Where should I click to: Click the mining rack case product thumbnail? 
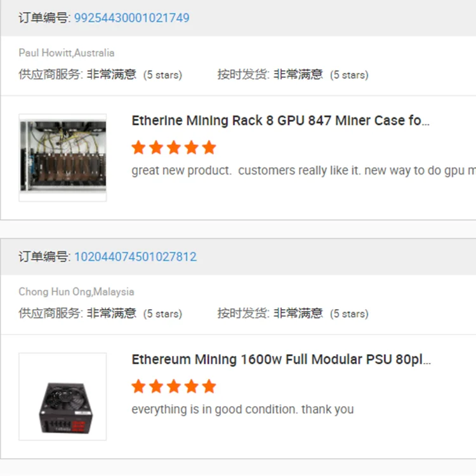63,157
